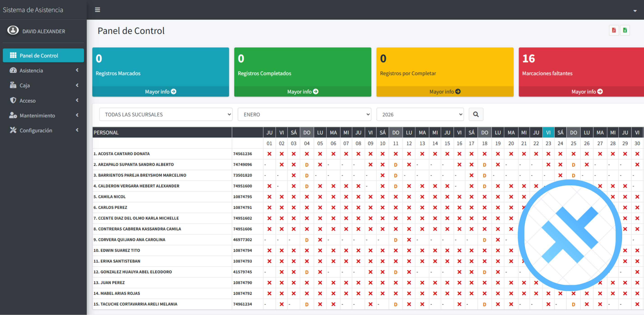The height and width of the screenshot is (315, 644).
Task: Click the Configuración tools icon
Action: (x=13, y=130)
